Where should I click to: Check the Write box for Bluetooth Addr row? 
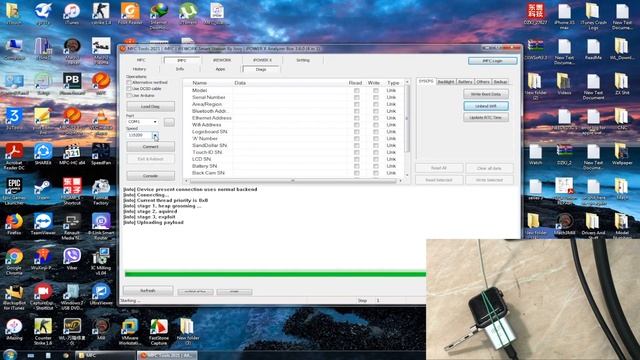[x=376, y=111]
